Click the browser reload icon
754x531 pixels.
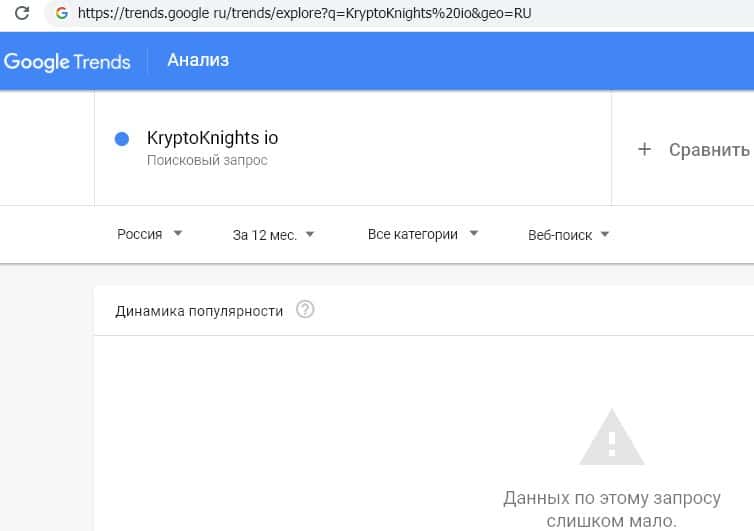point(21,14)
